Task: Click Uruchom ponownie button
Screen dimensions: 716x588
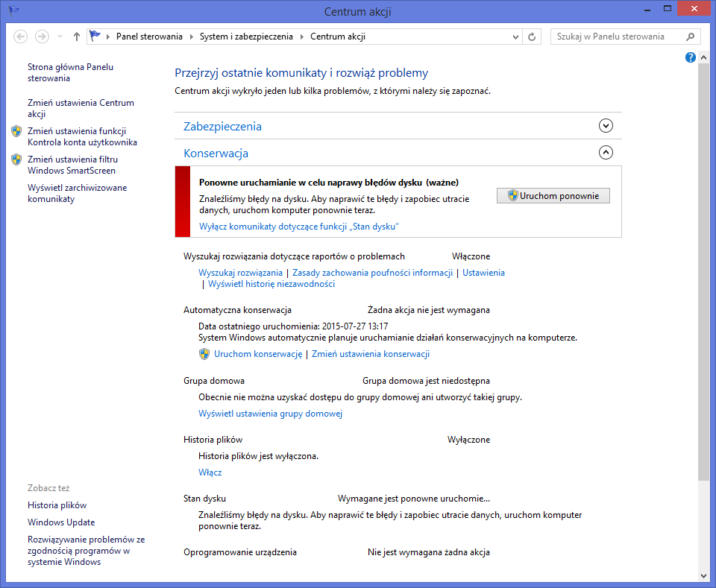Action: (553, 196)
